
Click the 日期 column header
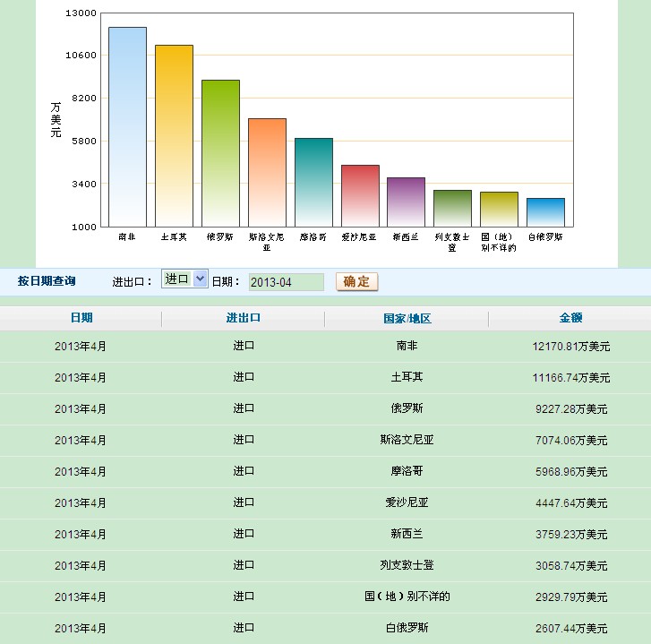81,318
